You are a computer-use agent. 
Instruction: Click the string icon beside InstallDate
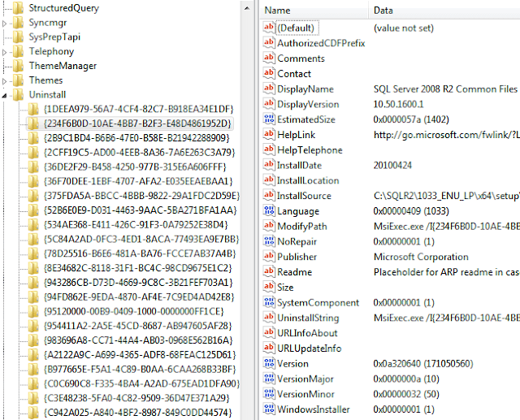(x=269, y=165)
